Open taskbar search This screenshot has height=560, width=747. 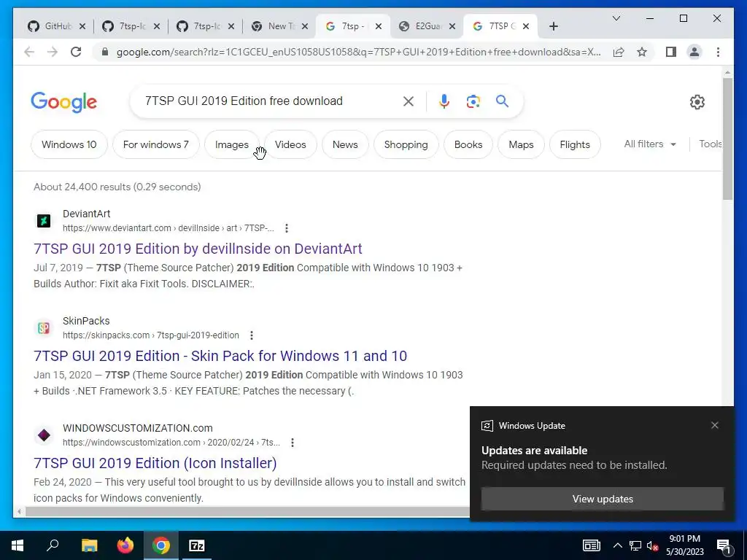[x=53, y=545]
